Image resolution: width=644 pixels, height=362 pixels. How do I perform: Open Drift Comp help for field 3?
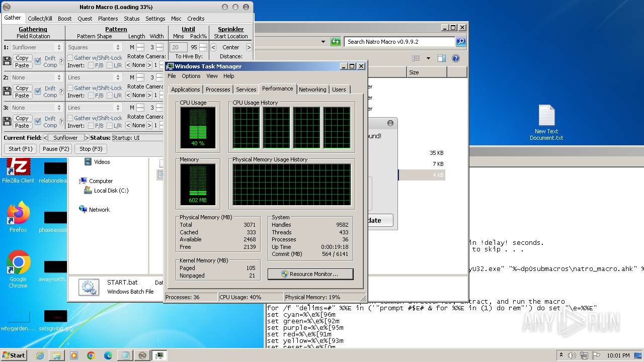pyautogui.click(x=61, y=122)
